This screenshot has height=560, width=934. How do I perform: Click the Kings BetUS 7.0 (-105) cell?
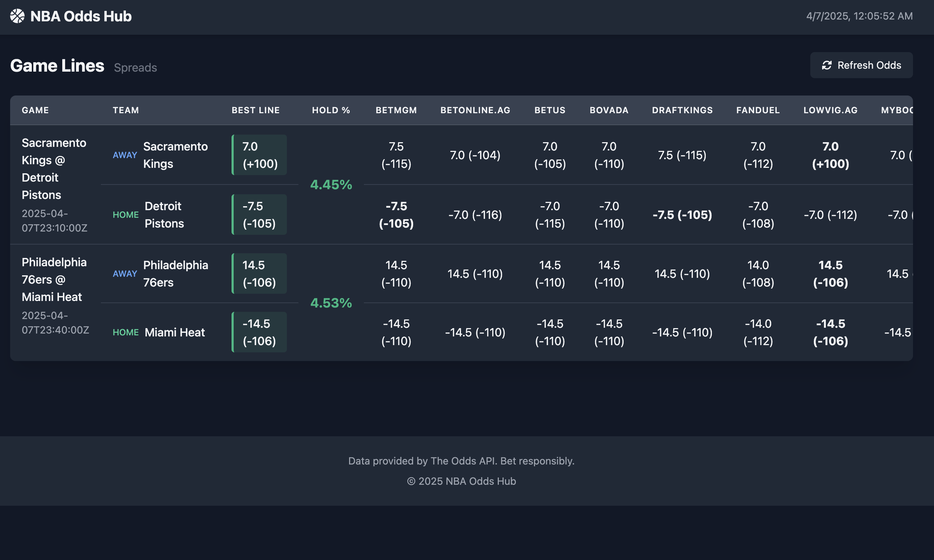tap(549, 155)
